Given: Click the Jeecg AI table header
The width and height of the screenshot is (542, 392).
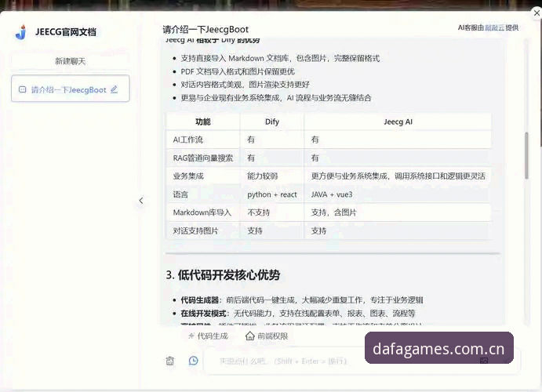Looking at the screenshot, I should (398, 122).
